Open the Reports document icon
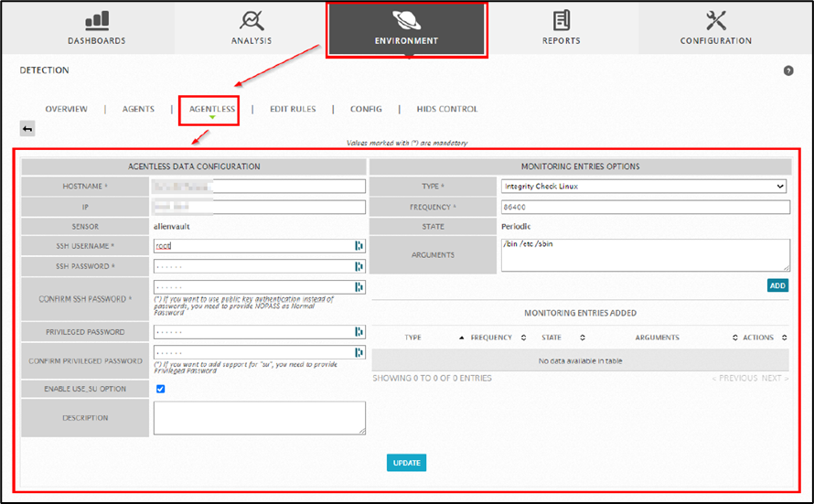Viewport: 814px width, 504px height. click(561, 20)
